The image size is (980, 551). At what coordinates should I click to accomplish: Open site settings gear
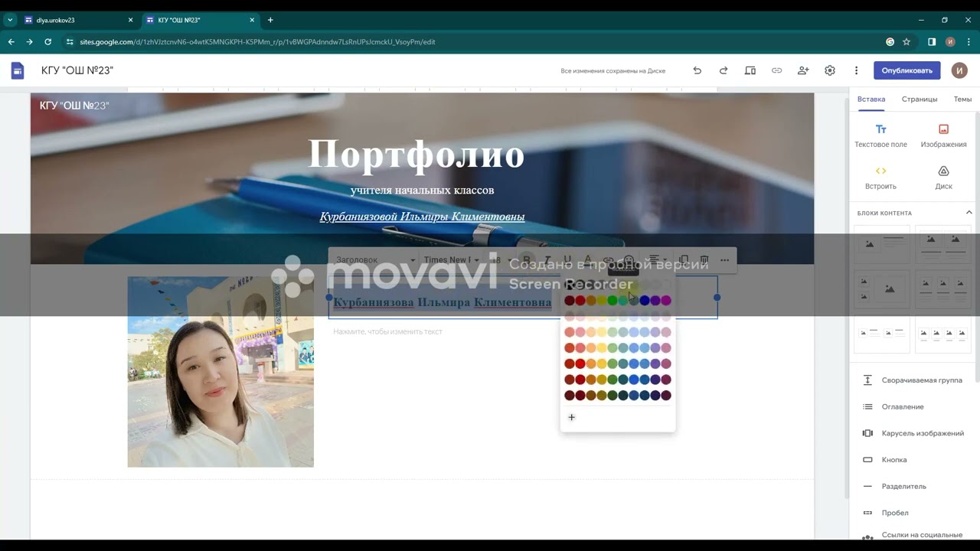coord(830,70)
